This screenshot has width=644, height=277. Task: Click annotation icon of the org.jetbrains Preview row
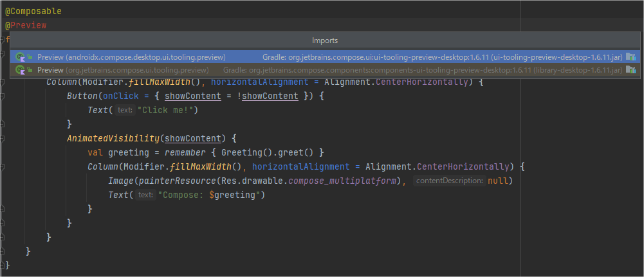(21, 70)
